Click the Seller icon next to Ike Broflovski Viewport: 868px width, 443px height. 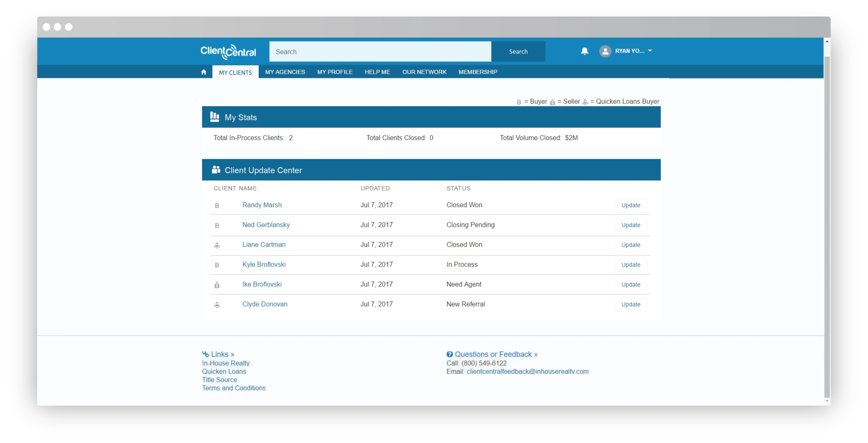[217, 285]
